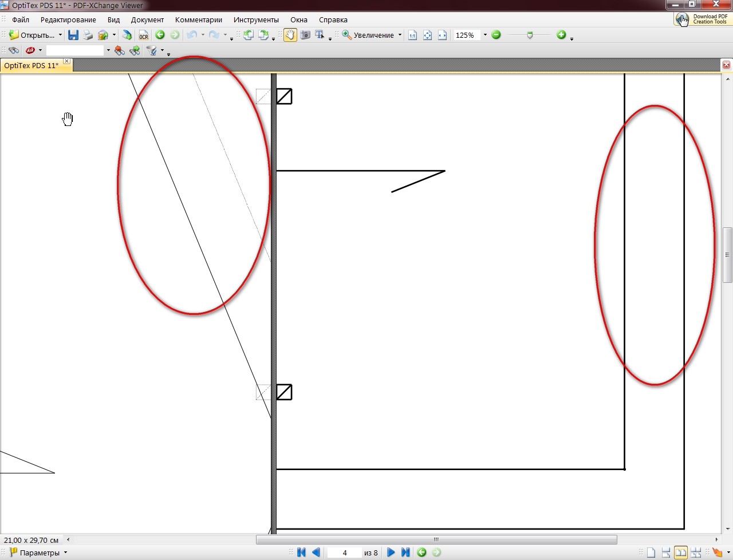Click the Undo arrow icon
This screenshot has height=560, width=733.
click(x=192, y=35)
